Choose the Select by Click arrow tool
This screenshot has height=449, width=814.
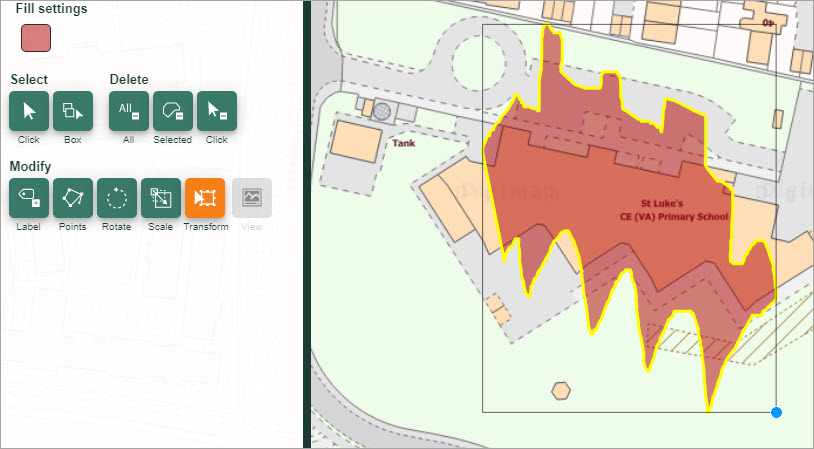click(x=29, y=111)
